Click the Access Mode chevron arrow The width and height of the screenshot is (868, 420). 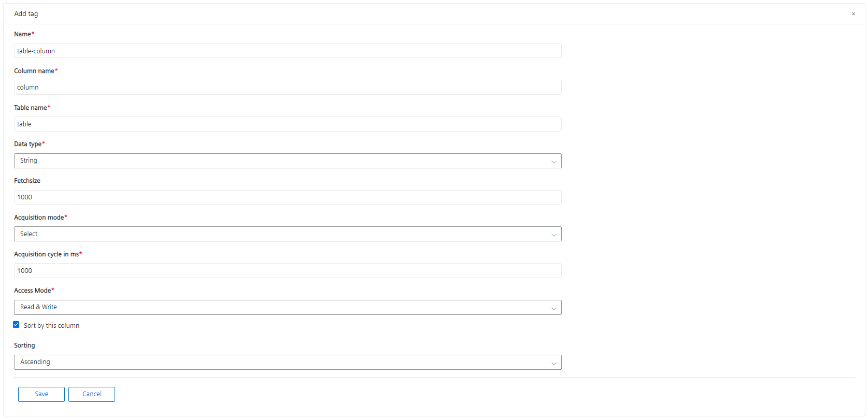553,308
